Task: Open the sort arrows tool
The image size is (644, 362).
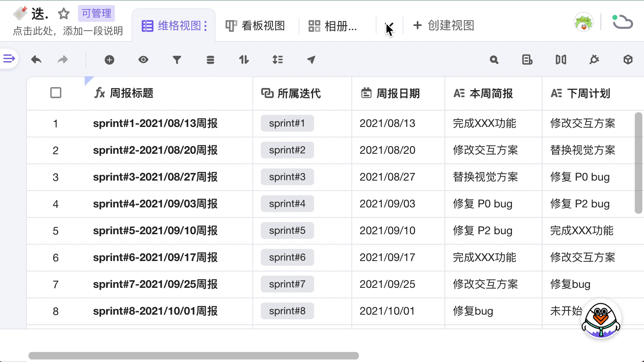Action: pyautogui.click(x=244, y=60)
